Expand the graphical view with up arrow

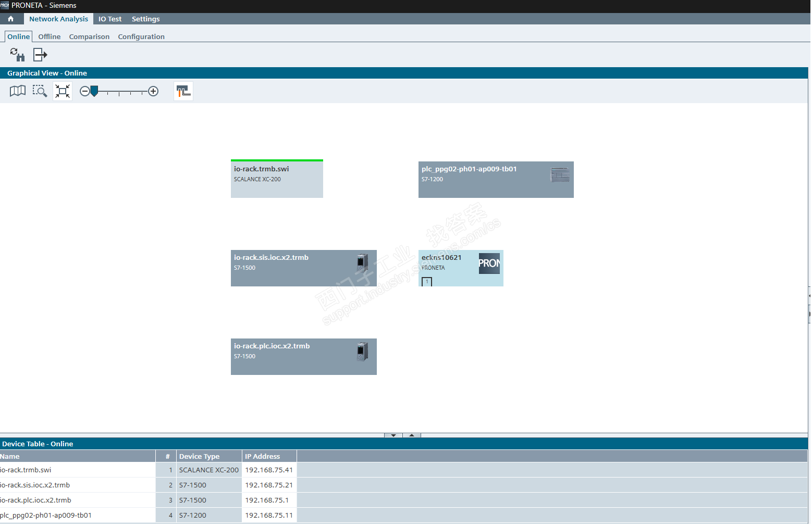coord(412,435)
